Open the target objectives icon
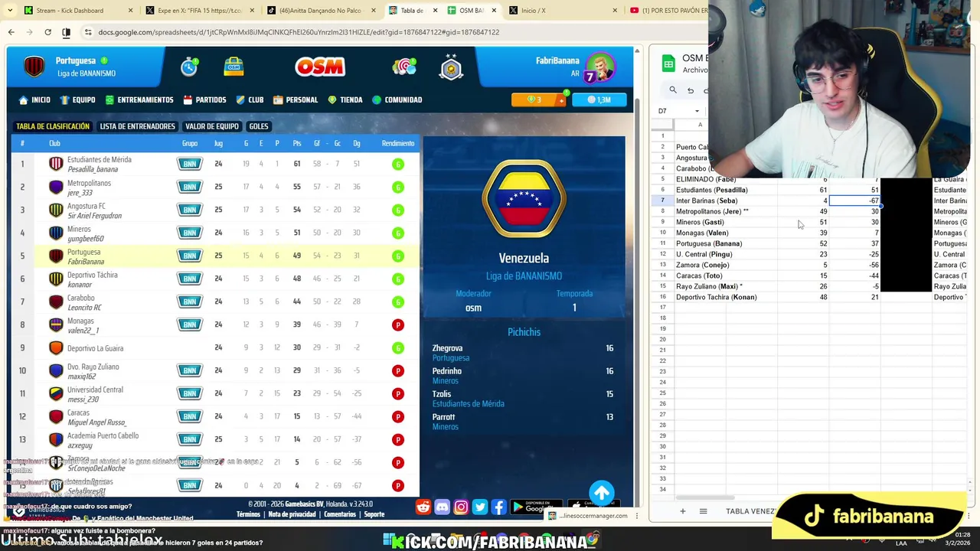The height and width of the screenshot is (551, 980). click(x=404, y=67)
